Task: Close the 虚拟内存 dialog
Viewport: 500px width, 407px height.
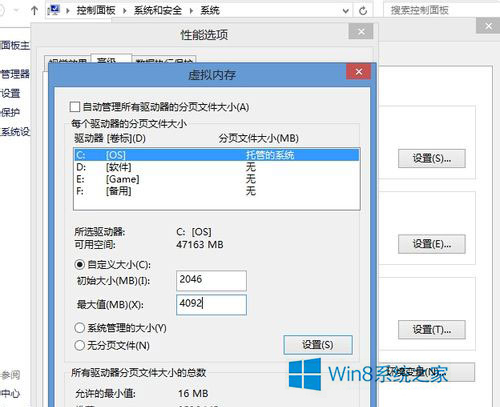Action: 359,72
